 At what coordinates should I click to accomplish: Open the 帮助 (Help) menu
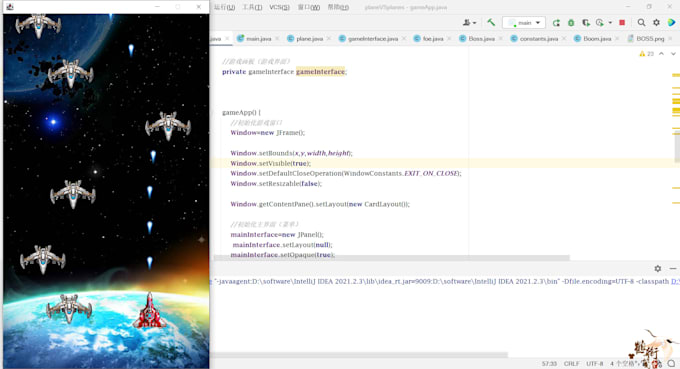(x=338, y=7)
